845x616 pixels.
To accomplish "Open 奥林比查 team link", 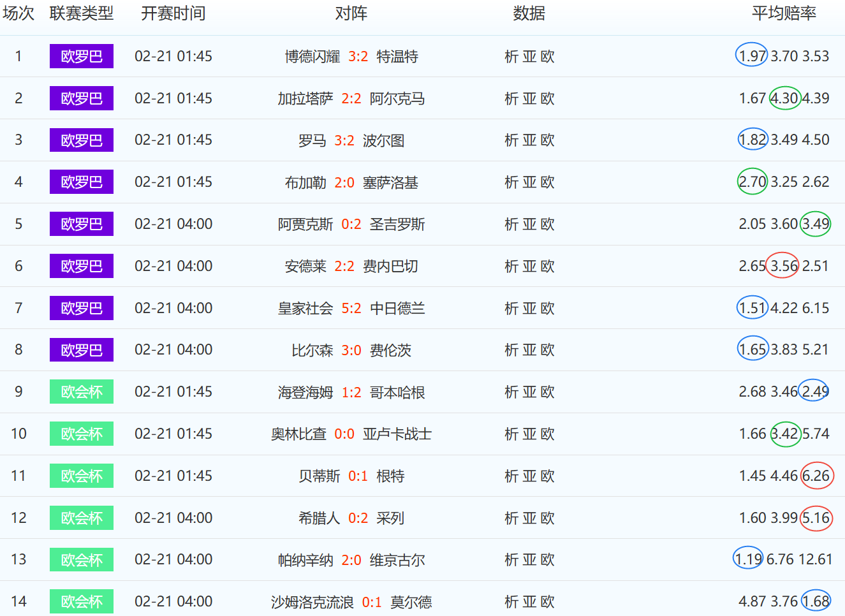I will 298,434.
